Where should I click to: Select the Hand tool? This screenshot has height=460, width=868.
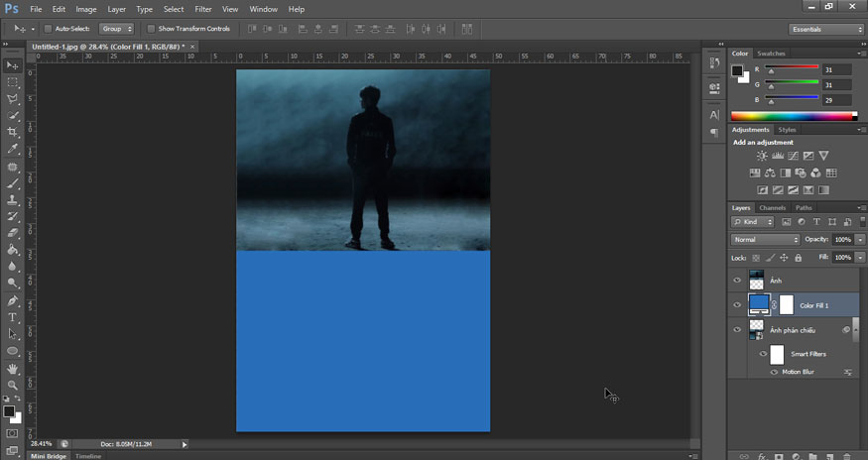pyautogui.click(x=12, y=369)
